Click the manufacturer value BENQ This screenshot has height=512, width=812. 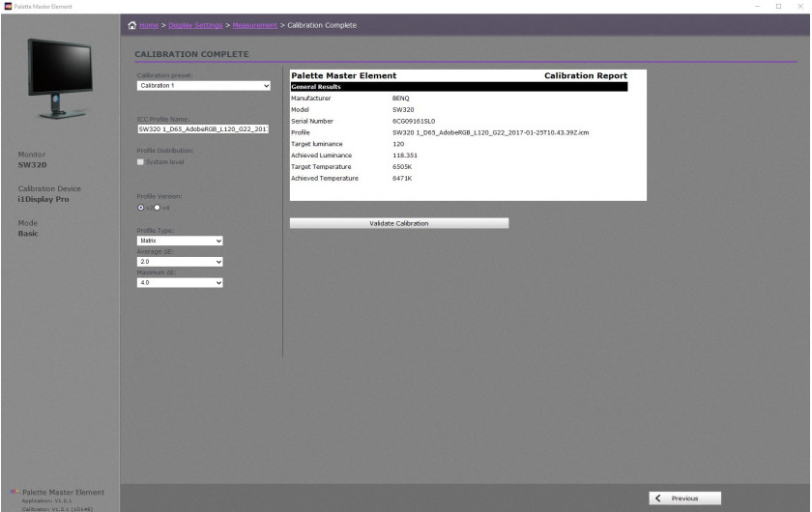[x=401, y=99]
